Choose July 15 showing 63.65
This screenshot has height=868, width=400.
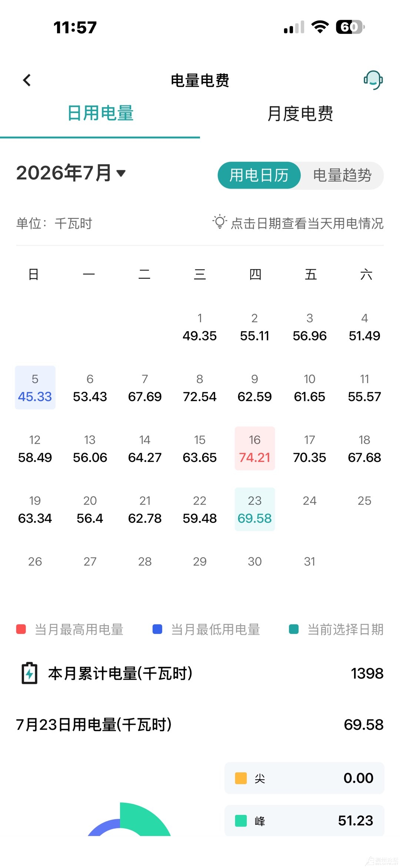(x=200, y=449)
